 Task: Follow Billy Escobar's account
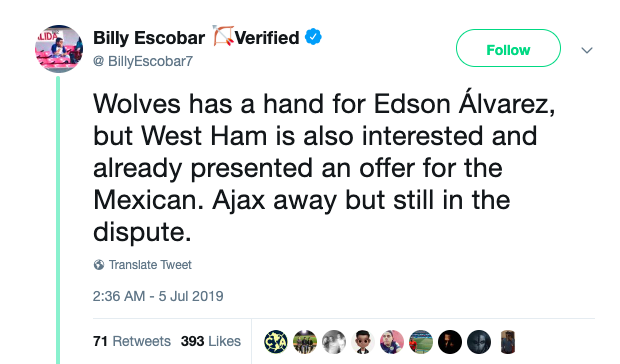(x=508, y=48)
